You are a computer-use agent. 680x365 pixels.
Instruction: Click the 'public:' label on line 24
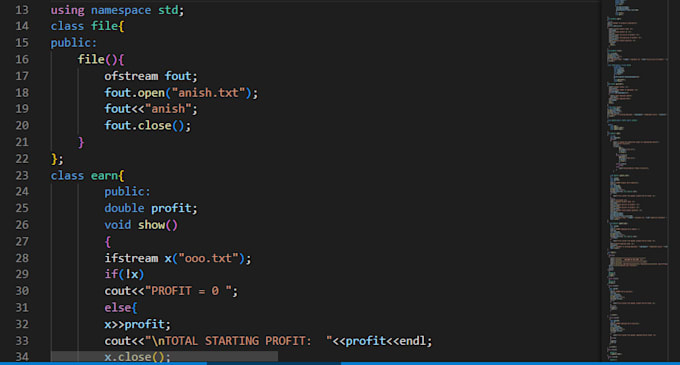click(127, 192)
